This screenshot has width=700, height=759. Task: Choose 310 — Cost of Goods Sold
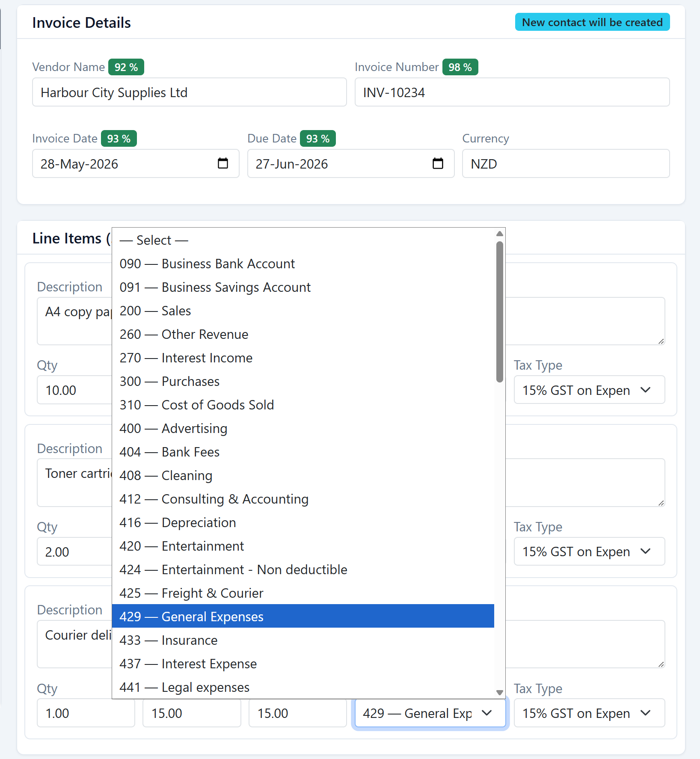pos(303,405)
